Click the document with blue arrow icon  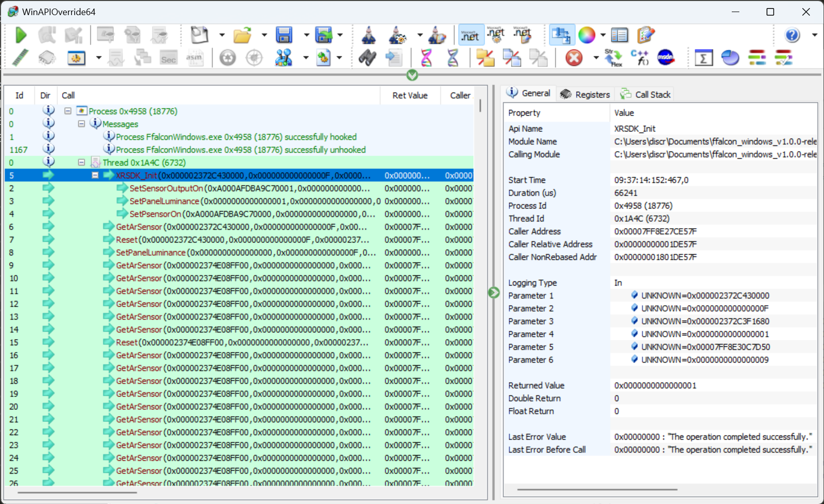[394, 58]
